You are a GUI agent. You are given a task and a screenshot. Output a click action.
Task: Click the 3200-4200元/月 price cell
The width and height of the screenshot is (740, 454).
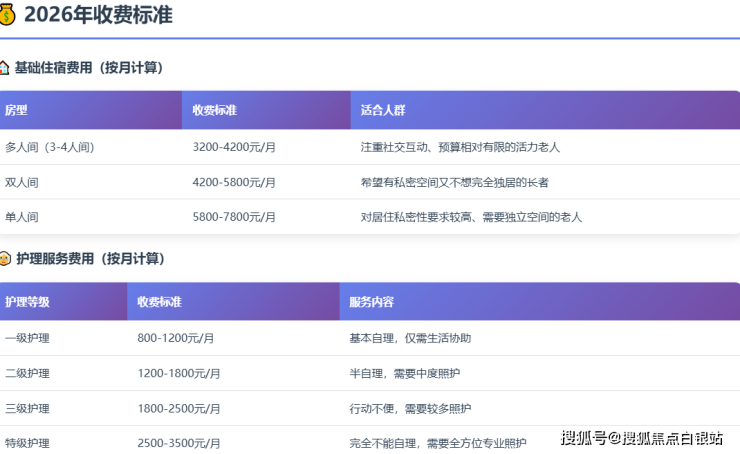[x=234, y=147]
